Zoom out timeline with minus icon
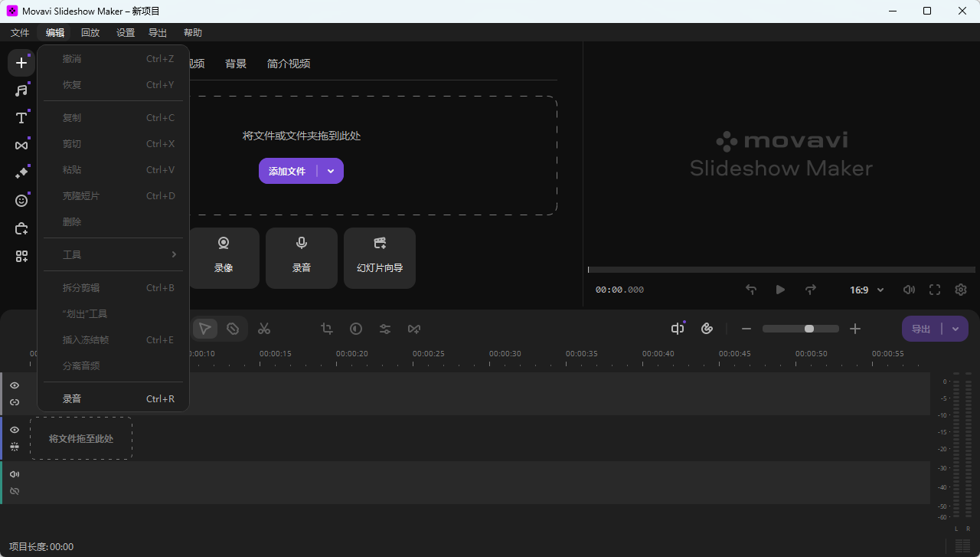Screen dimensions: 980x557 tap(746, 329)
